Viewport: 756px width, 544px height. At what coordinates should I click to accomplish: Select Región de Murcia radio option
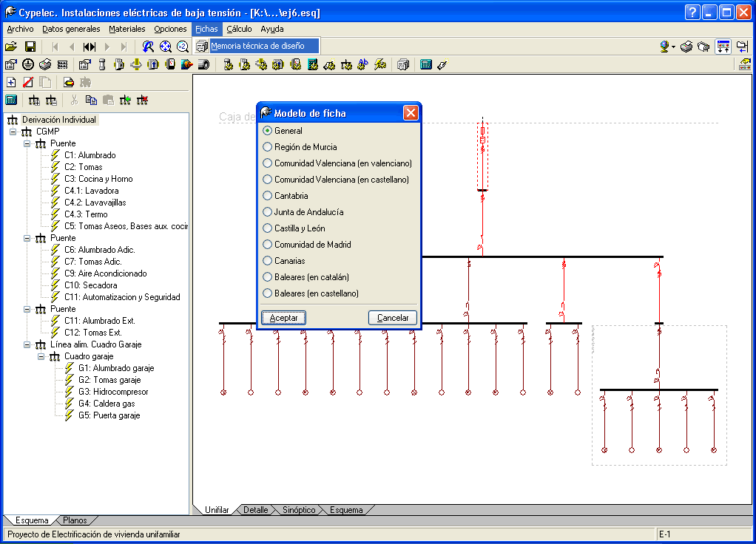pyautogui.click(x=300, y=147)
